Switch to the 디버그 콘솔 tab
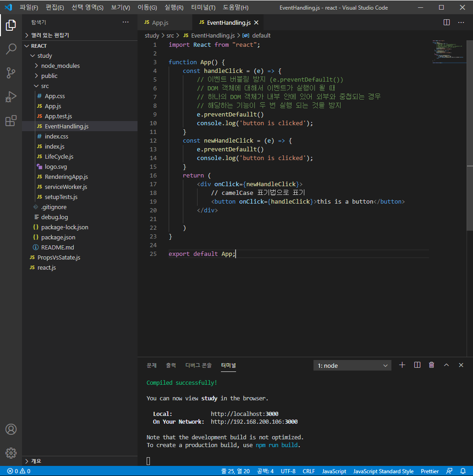This screenshot has height=476, width=473. pos(198,365)
